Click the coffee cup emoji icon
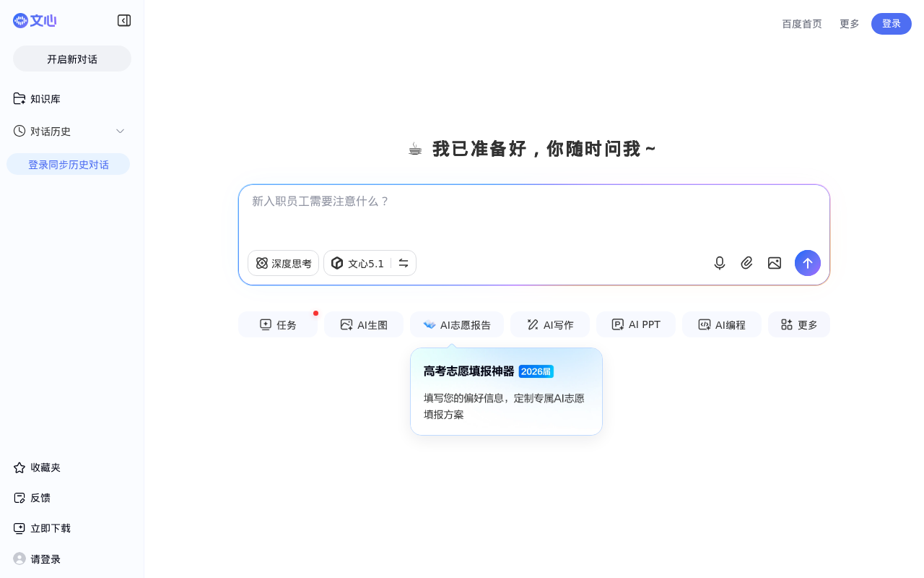Screen dimensions: 924x578 (x=415, y=149)
